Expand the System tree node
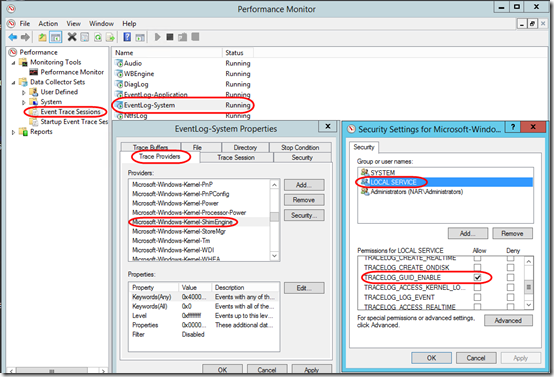The image size is (554, 377). pyautogui.click(x=24, y=102)
